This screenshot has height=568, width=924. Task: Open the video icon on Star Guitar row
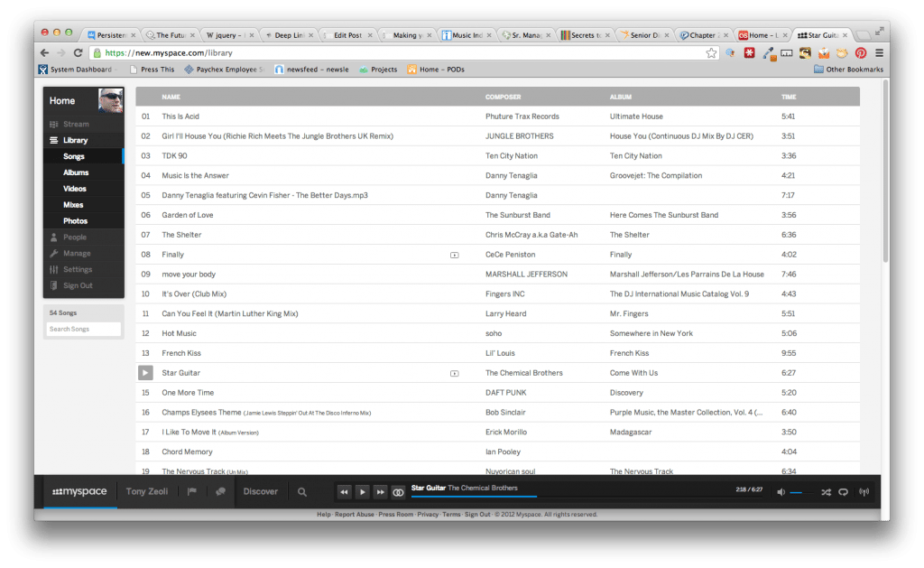[x=455, y=373]
